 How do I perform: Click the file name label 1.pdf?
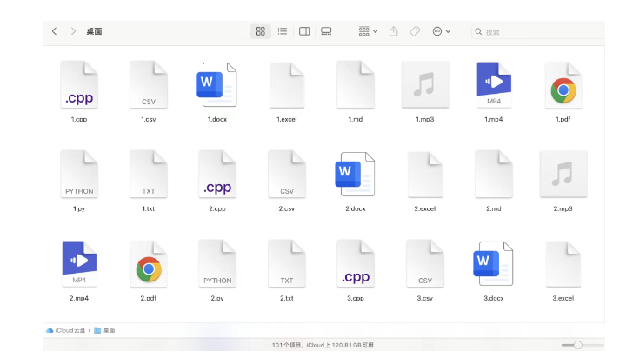coord(563,119)
